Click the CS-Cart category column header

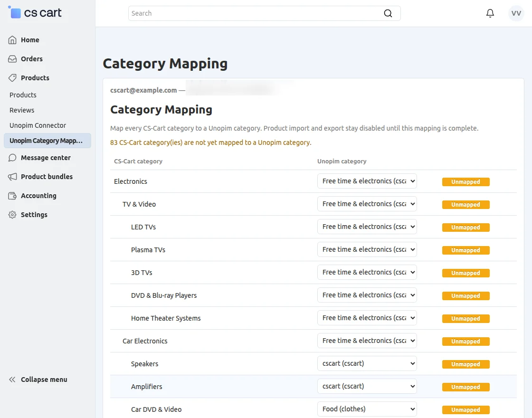pyautogui.click(x=138, y=161)
